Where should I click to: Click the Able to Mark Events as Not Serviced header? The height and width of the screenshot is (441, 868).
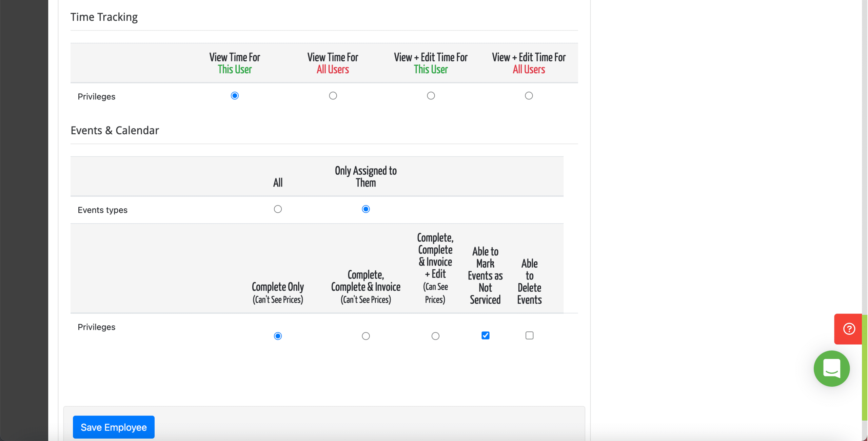click(485, 275)
